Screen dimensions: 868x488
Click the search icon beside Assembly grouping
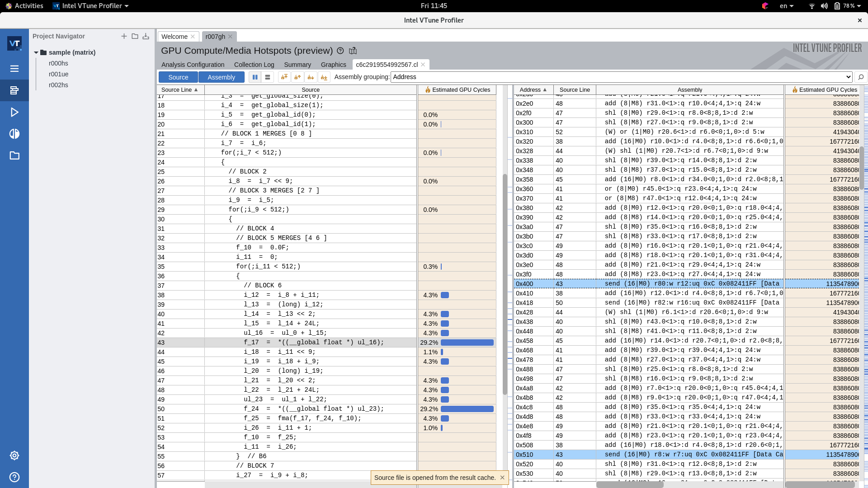point(861,77)
